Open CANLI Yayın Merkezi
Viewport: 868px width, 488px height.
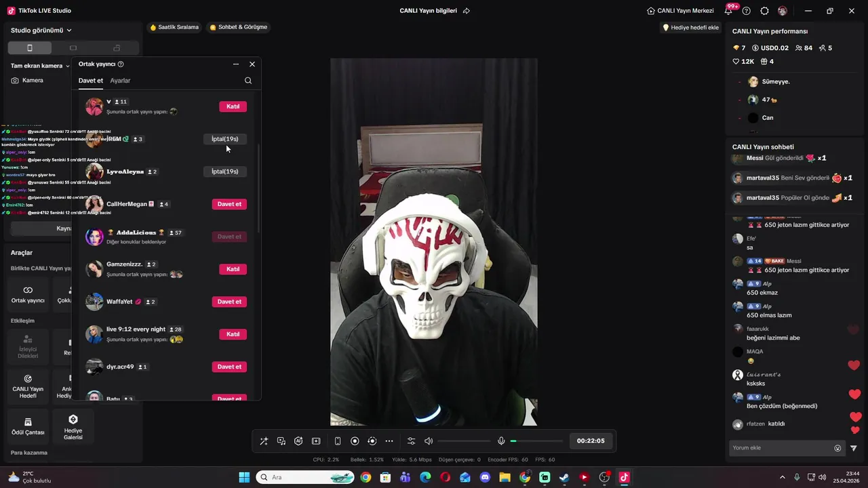coord(680,11)
